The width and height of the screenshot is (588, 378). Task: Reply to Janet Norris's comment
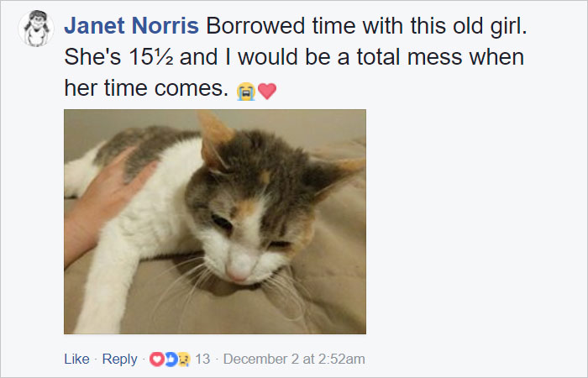pyautogui.click(x=119, y=359)
